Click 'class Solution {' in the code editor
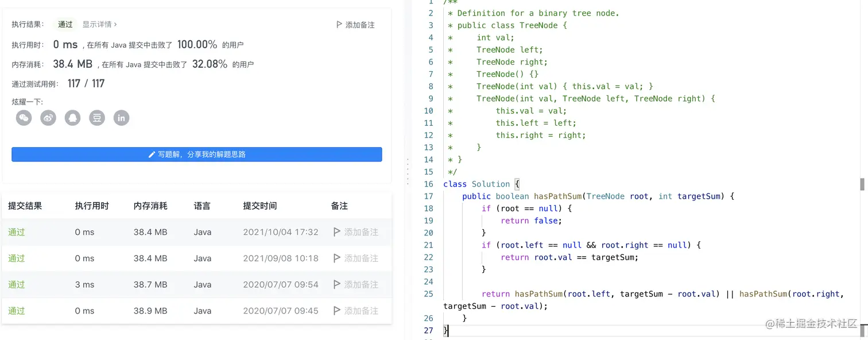Image resolution: width=868 pixels, height=340 pixels. coord(481,184)
